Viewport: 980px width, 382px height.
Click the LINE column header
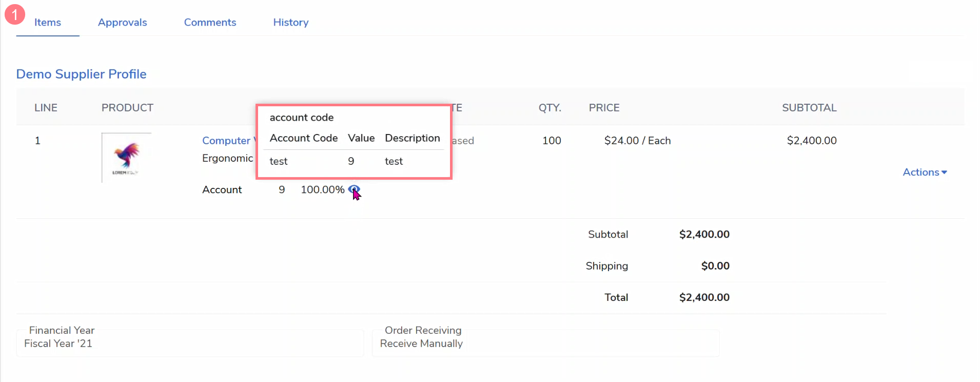tap(46, 108)
